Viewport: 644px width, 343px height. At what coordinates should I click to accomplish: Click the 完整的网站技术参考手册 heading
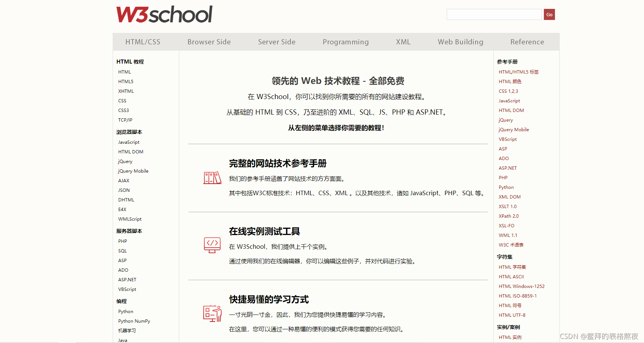coord(278,163)
